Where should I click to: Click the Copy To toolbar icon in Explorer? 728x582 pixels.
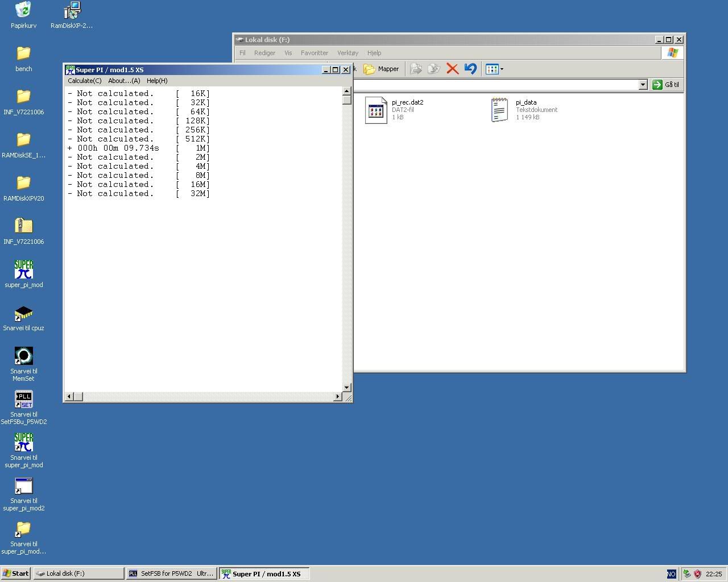(434, 69)
